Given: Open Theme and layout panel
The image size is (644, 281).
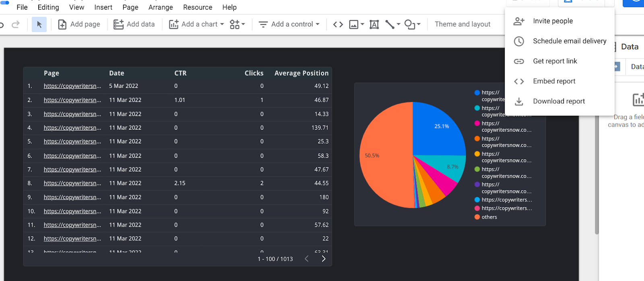Looking at the screenshot, I should (462, 24).
